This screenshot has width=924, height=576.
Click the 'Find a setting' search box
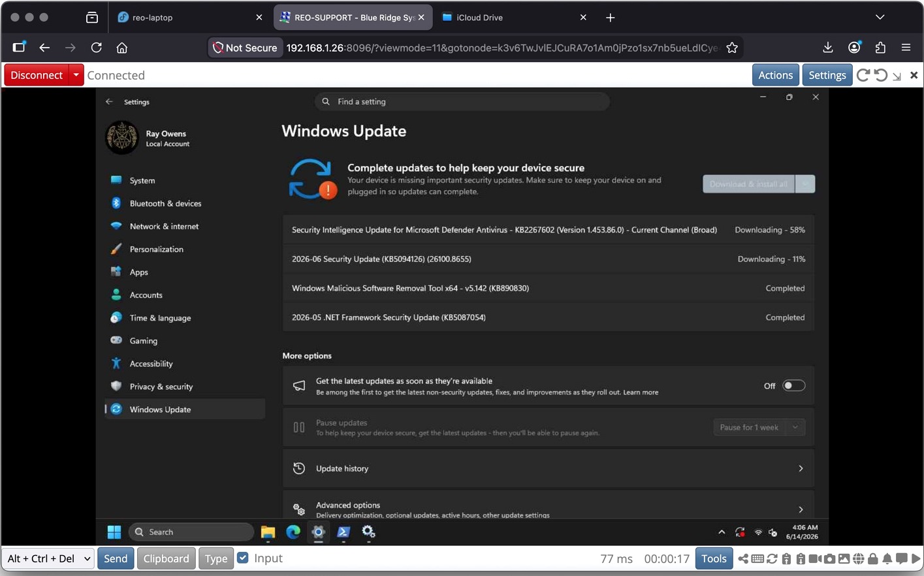pyautogui.click(x=462, y=101)
